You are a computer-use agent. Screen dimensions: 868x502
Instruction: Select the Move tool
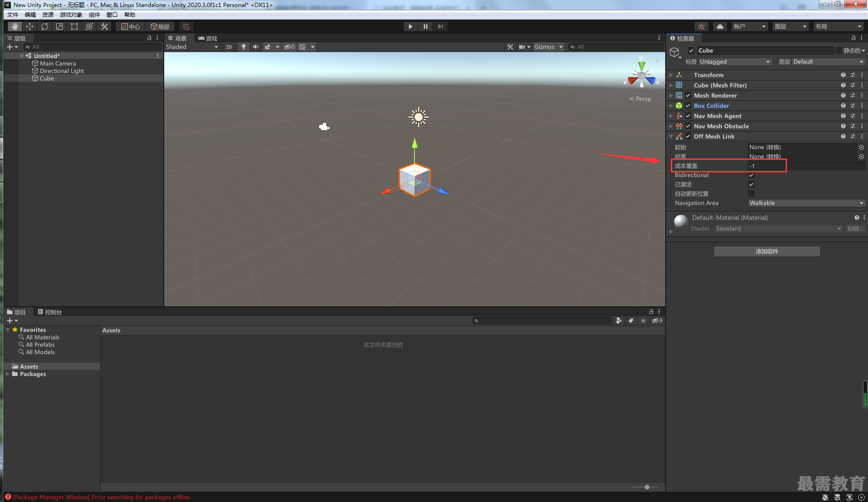pos(29,26)
